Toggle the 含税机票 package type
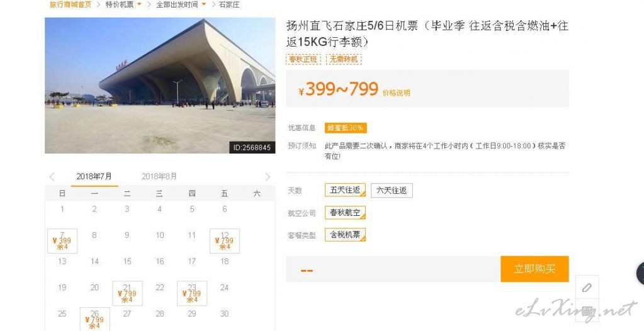 345,235
